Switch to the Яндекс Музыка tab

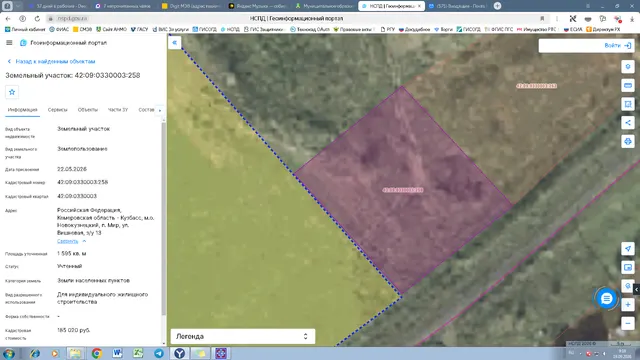[x=258, y=6]
